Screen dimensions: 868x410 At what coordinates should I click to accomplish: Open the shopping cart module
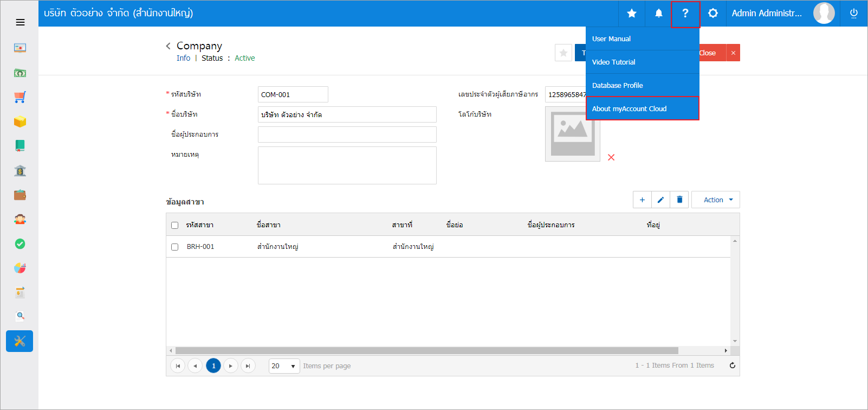point(20,97)
